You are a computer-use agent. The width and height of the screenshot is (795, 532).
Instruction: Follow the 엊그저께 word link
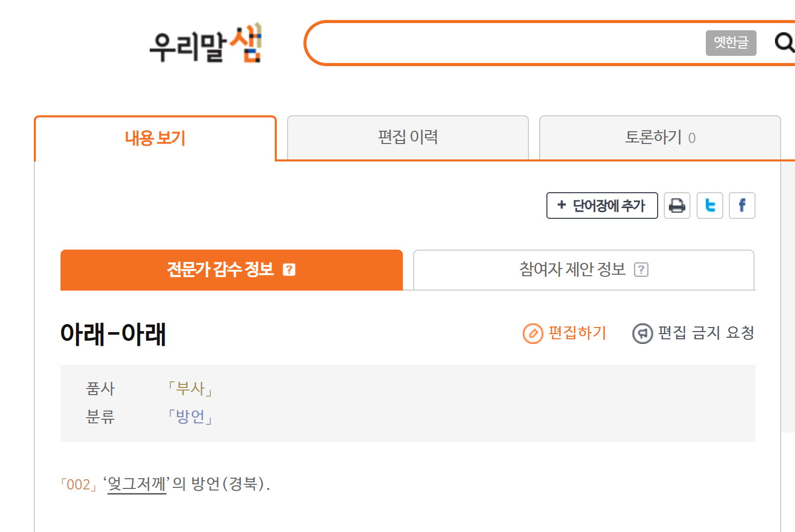click(137, 484)
